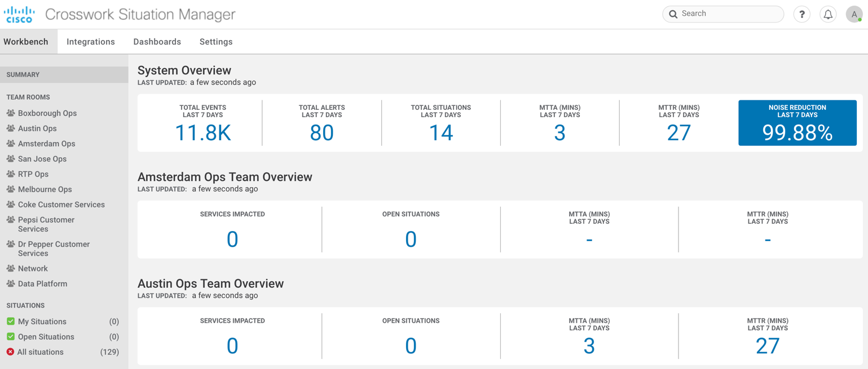
Task: Click the magnifier icon in search box
Action: [673, 14]
